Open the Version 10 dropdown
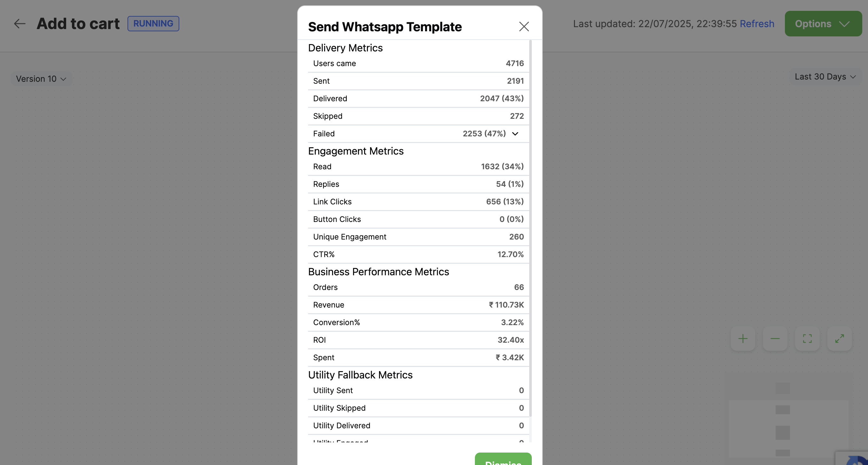Screen dimensions: 868x465 41,79
